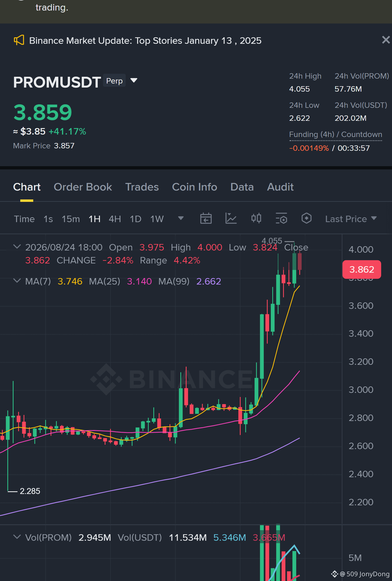Switch to the Chart tab
Screen dimensions: 392x581
pos(27,187)
